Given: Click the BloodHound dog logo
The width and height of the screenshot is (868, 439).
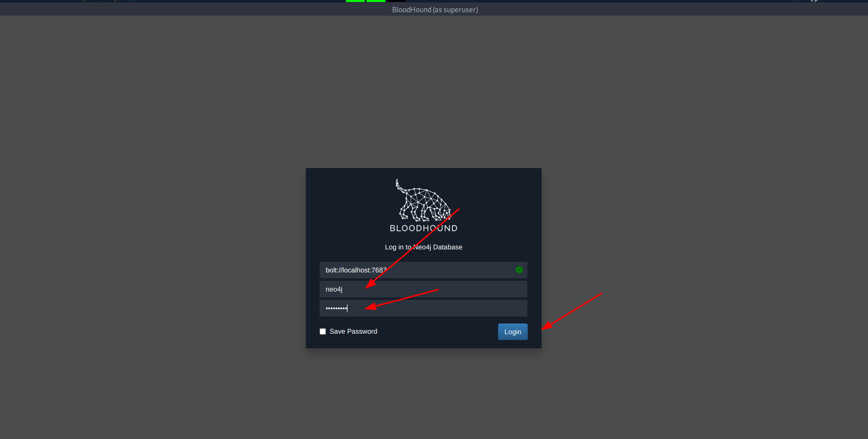Looking at the screenshot, I should click(x=423, y=201).
